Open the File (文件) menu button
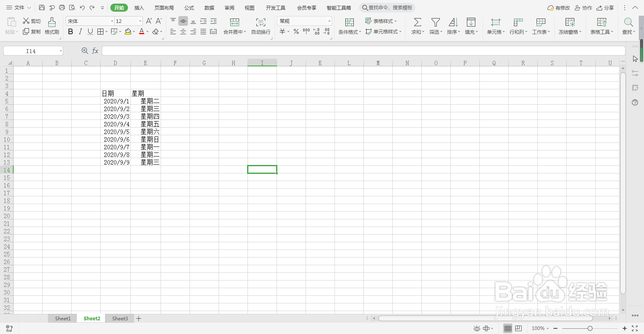Image resolution: width=644 pixels, height=334 pixels. click(x=19, y=8)
